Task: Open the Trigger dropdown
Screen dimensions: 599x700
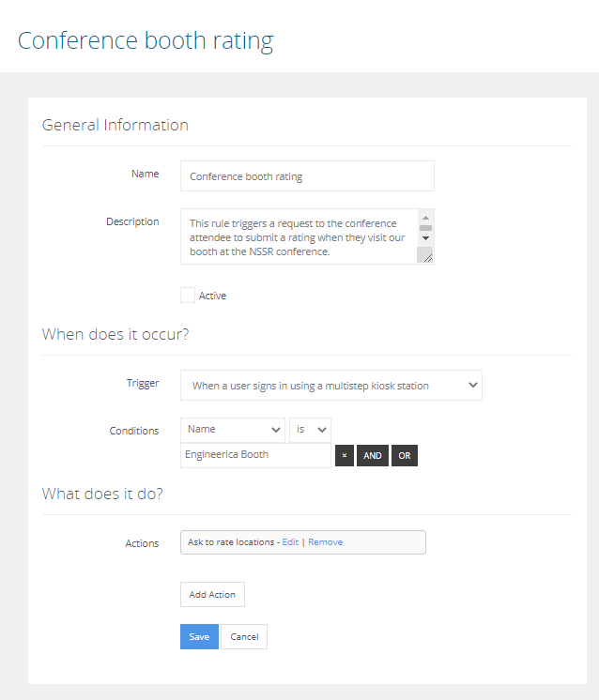Action: tap(330, 385)
